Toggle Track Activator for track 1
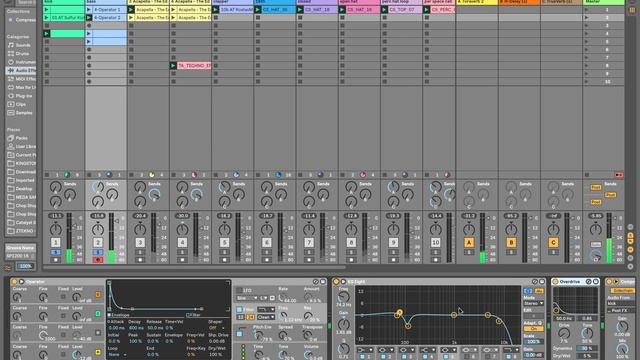The width and height of the screenshot is (640, 360). click(x=56, y=242)
